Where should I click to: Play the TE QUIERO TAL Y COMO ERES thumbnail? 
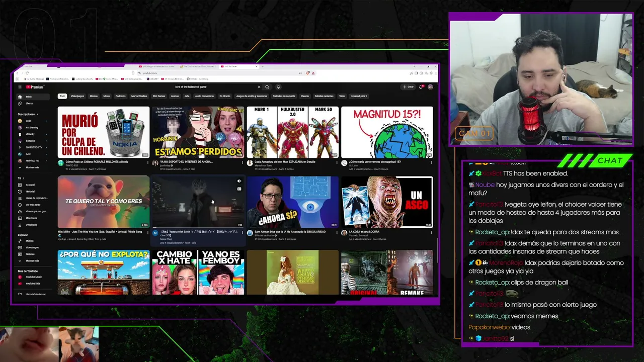click(x=104, y=202)
